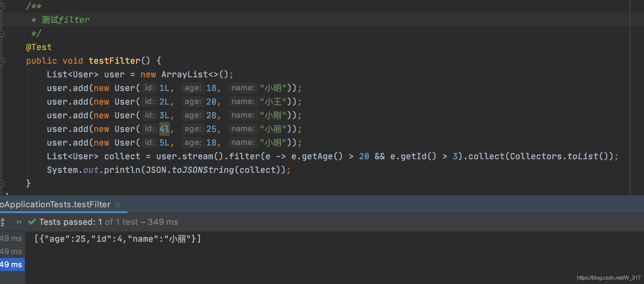644x284 pixels.
Task: Click the getAge method call
Action: [x=317, y=156]
